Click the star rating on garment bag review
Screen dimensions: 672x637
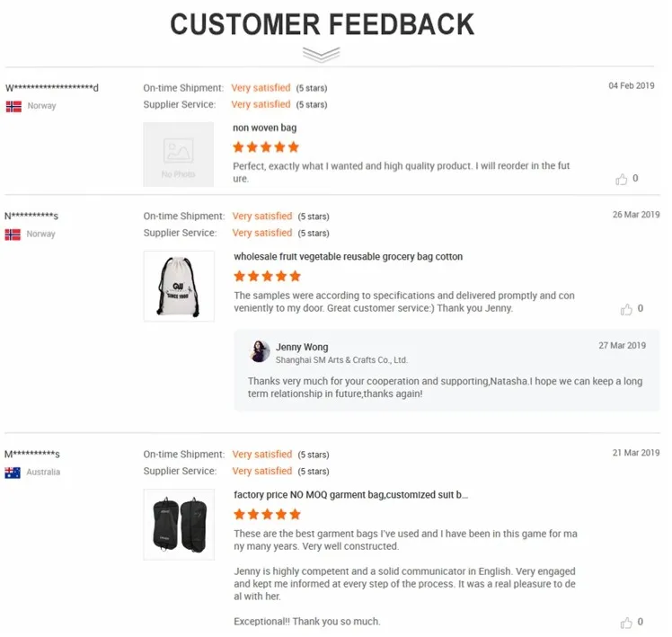click(x=267, y=515)
